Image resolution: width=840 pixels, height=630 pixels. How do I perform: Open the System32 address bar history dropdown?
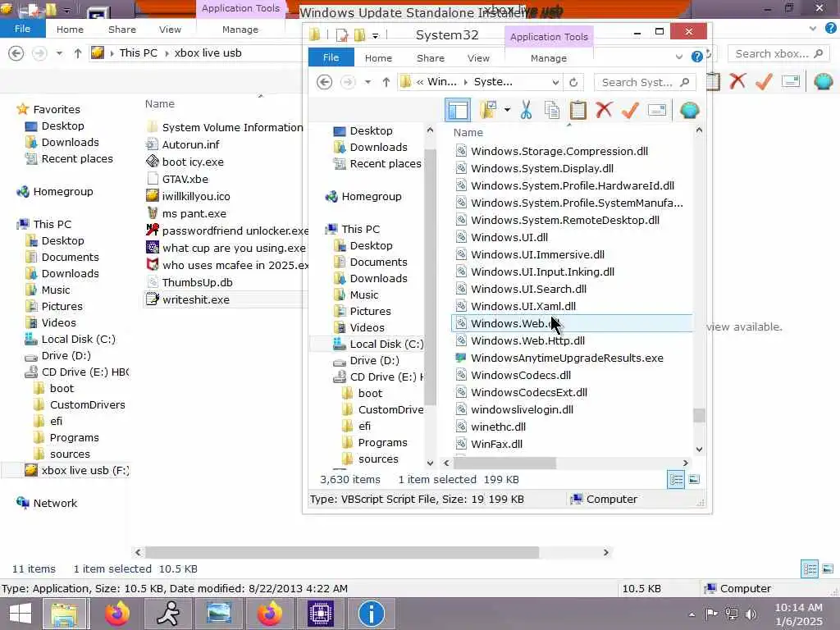[x=555, y=83]
